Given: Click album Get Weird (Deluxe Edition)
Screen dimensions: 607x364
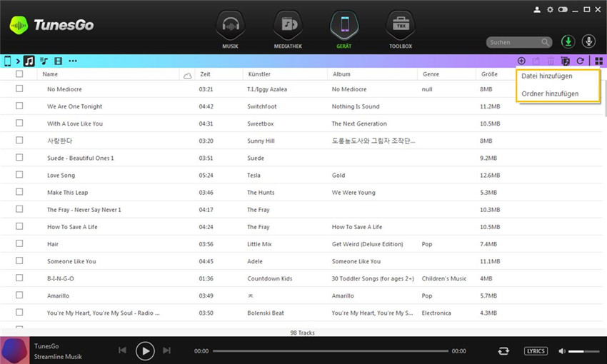Looking at the screenshot, I should pos(367,244).
